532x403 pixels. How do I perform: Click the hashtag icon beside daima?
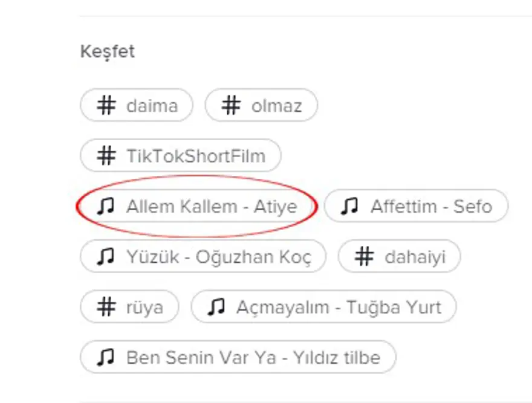(106, 106)
